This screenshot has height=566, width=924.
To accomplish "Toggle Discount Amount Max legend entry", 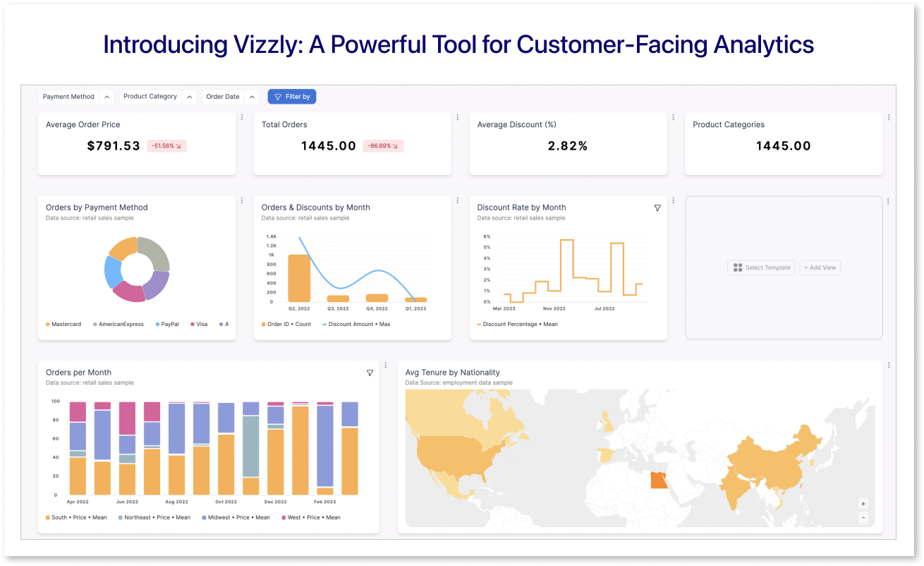I will point(356,325).
